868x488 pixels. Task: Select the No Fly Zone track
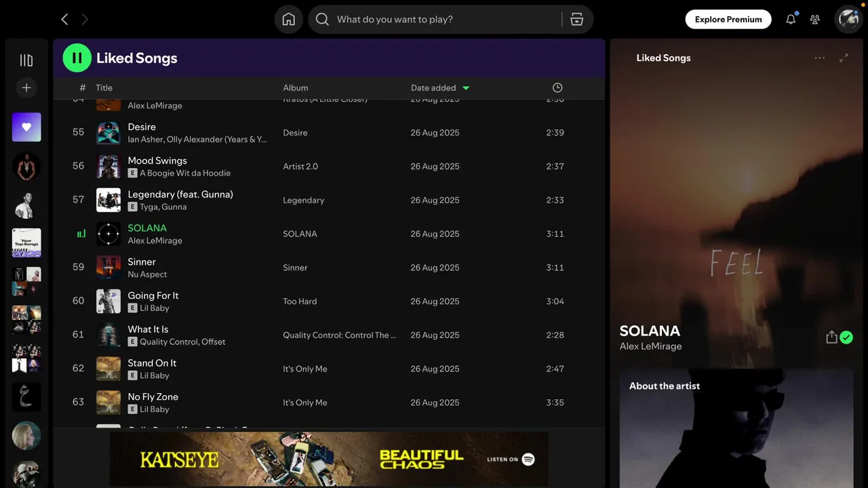(x=153, y=397)
